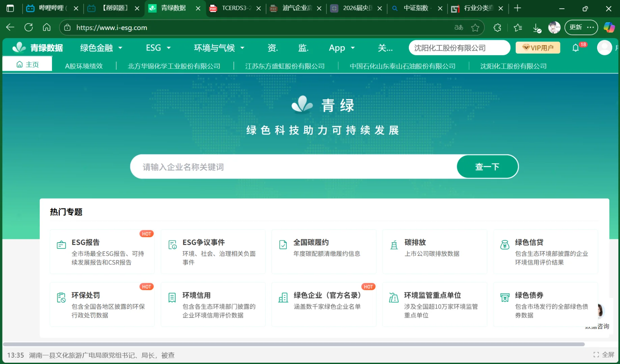Open the notification bell with 18 alerts
Viewport: 620px width, 364px height.
576,48
